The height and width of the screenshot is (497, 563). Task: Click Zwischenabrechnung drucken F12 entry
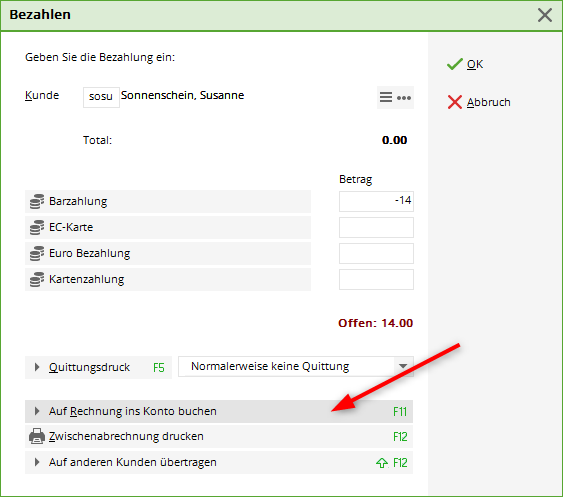click(219, 436)
